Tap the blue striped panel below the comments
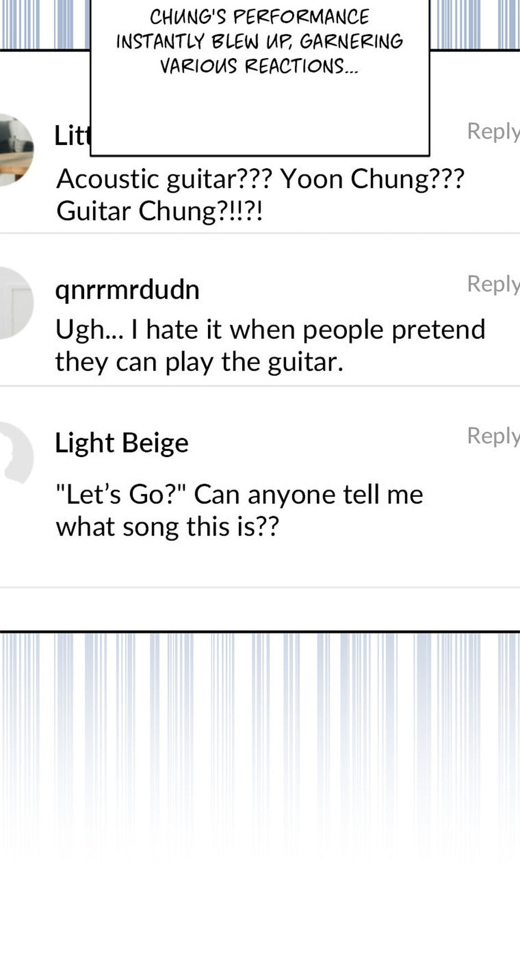 point(260,747)
